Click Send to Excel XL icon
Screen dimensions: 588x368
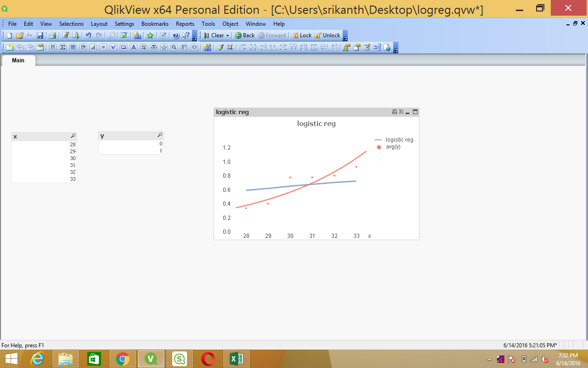401,112
